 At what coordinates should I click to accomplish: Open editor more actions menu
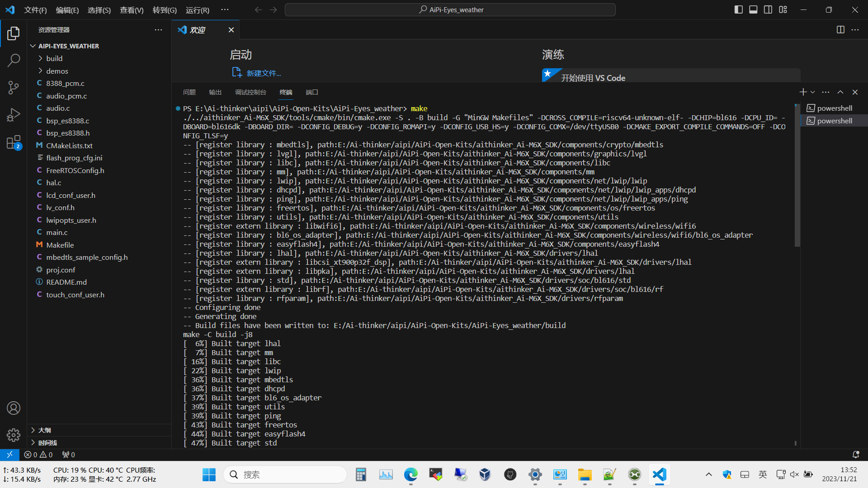pos(855,30)
